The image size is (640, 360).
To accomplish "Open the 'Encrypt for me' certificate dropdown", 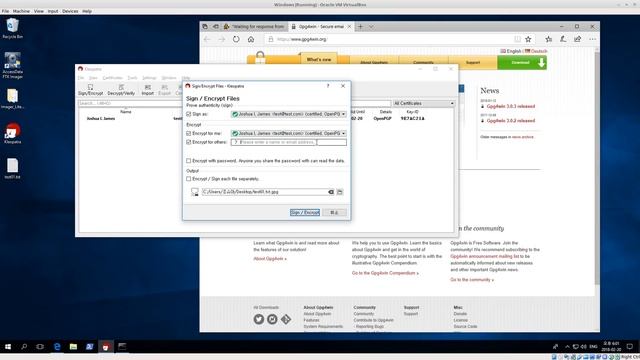I will pyautogui.click(x=289, y=133).
